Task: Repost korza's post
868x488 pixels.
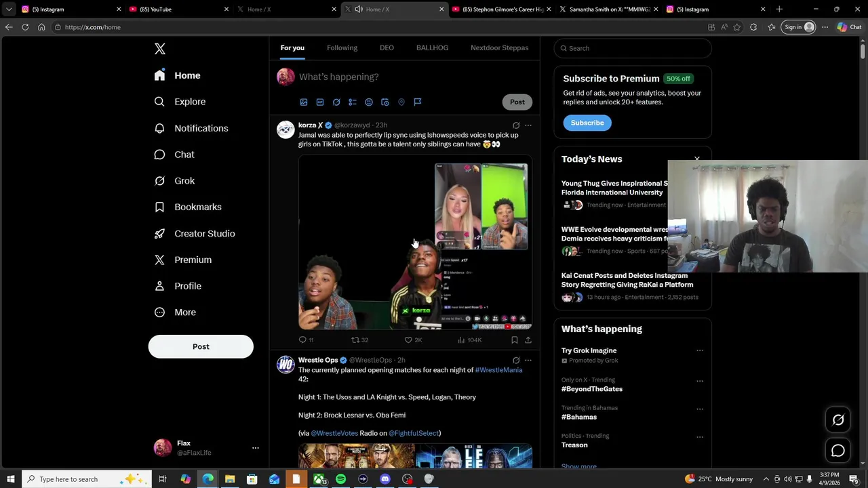Action: click(x=359, y=340)
